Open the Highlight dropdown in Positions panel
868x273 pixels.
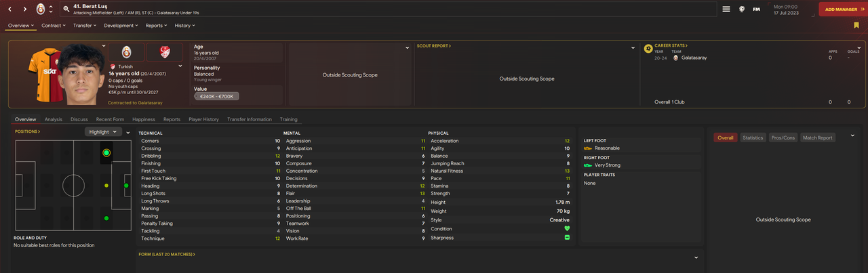coord(103,132)
